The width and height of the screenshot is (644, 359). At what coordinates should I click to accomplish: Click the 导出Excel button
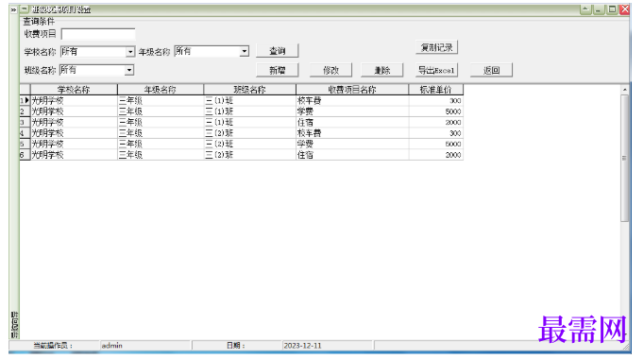pyautogui.click(x=436, y=70)
